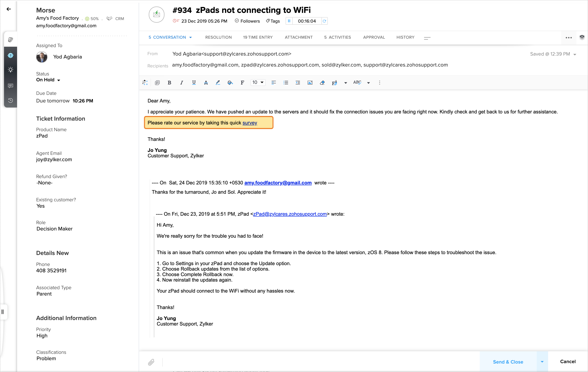The width and height of the screenshot is (588, 372).
Task: Insert an image into the reply
Action: pos(310,83)
